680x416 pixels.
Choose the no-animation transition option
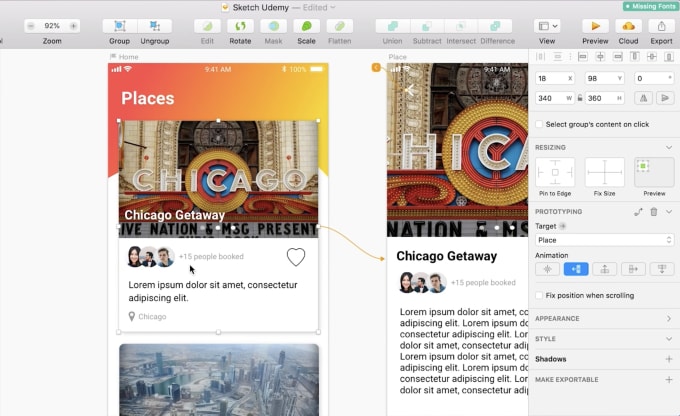[x=547, y=269]
